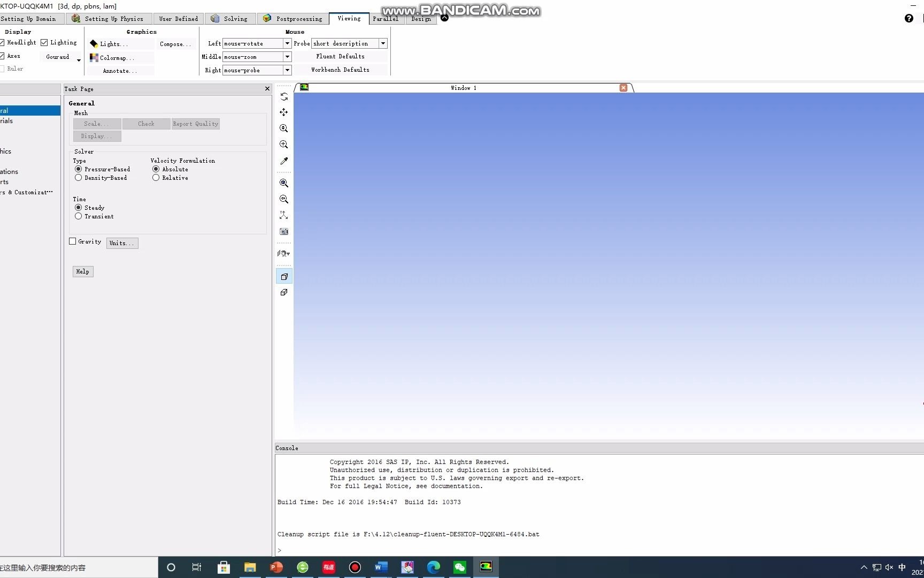Click the previous view zoom-back icon
The width and height of the screenshot is (924, 578).
coord(284,199)
